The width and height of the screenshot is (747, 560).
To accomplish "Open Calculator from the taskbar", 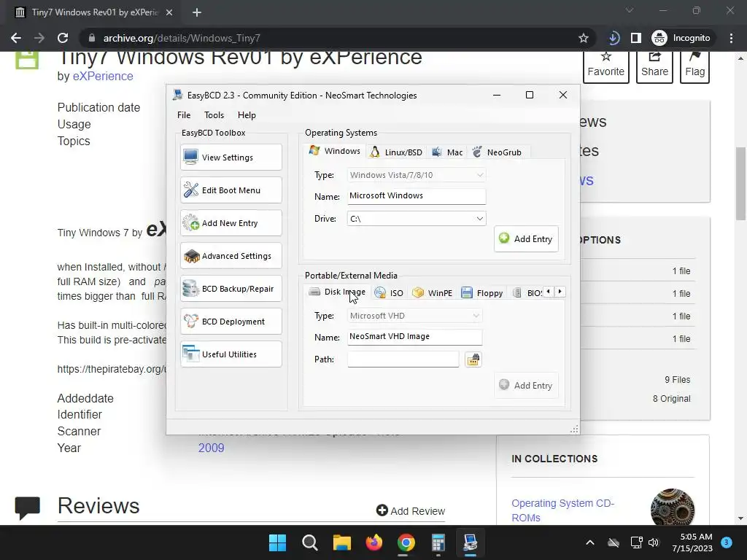I will click(x=438, y=542).
